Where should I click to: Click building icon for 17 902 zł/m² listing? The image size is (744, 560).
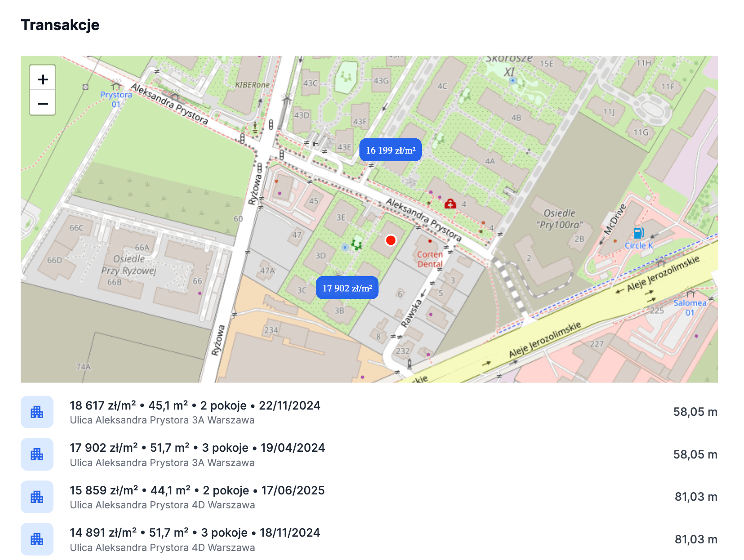pyautogui.click(x=37, y=454)
